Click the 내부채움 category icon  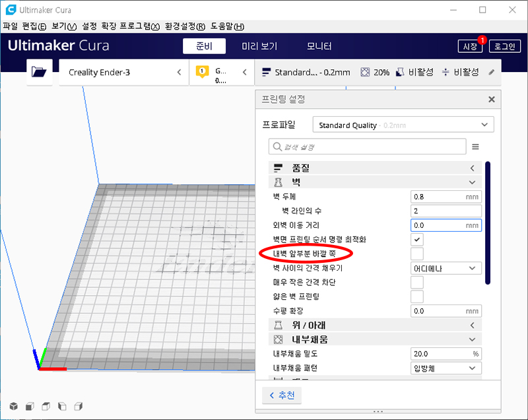[278, 339]
